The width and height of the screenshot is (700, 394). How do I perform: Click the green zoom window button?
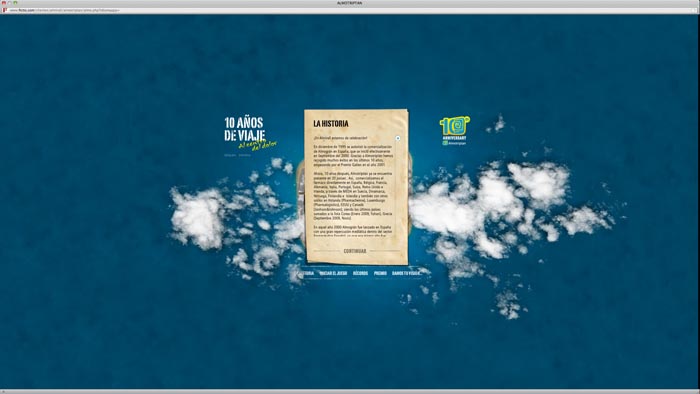pos(16,3)
